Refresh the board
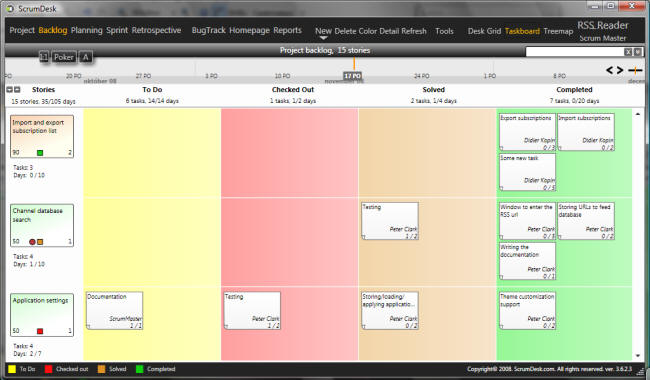This screenshot has height=380, width=650. [414, 31]
